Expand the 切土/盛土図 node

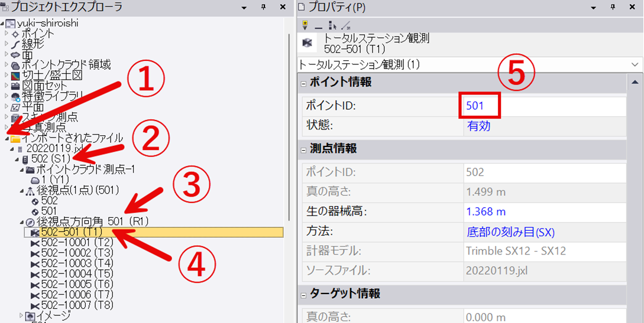click(x=7, y=75)
